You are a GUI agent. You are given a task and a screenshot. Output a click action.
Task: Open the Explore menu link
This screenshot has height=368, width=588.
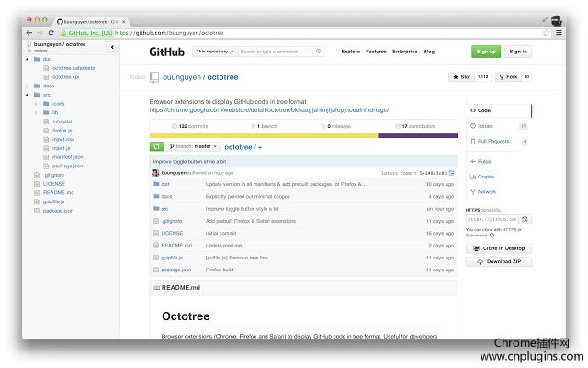351,52
